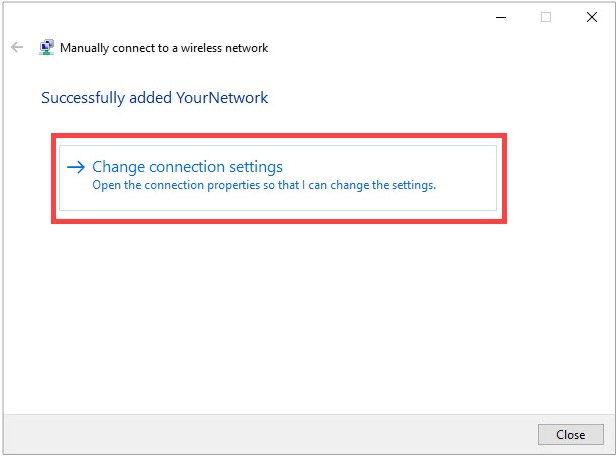The width and height of the screenshot is (616, 459).
Task: Click the 'Manually connect to a wireless network' title
Action: [x=164, y=48]
